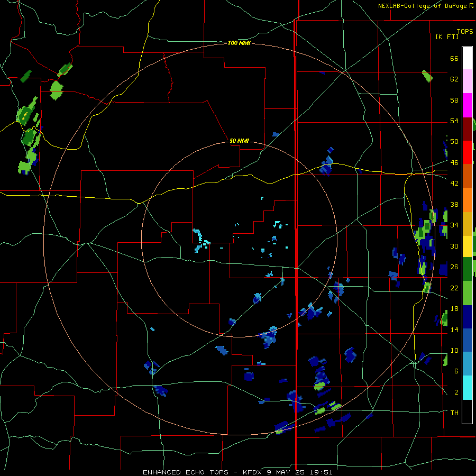Click the 50 legend value
This screenshot has height=476, width=476.
coord(454,142)
